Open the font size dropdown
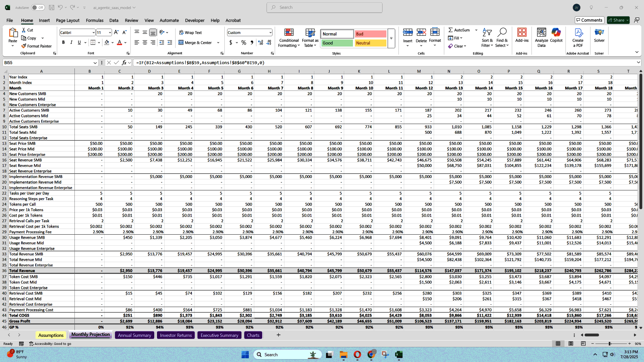 [x=110, y=33]
